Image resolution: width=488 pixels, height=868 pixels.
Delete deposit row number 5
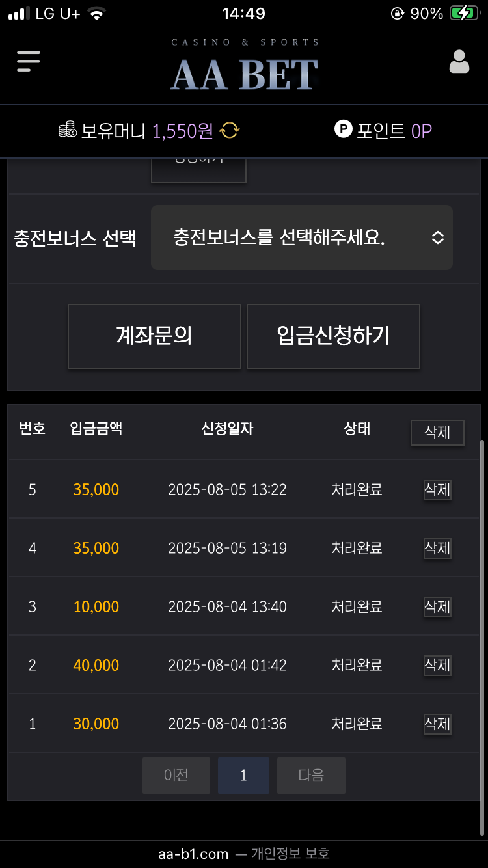437,490
